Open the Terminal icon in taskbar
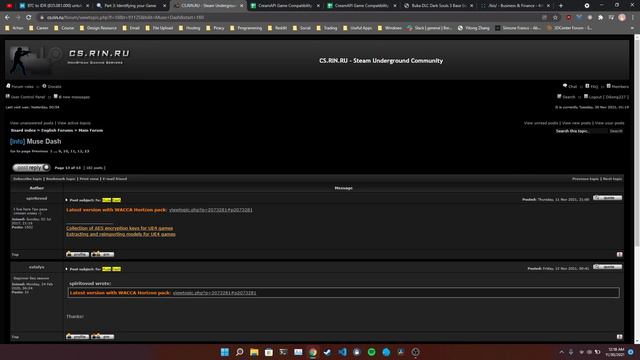The width and height of the screenshot is (640, 360). tap(283, 352)
